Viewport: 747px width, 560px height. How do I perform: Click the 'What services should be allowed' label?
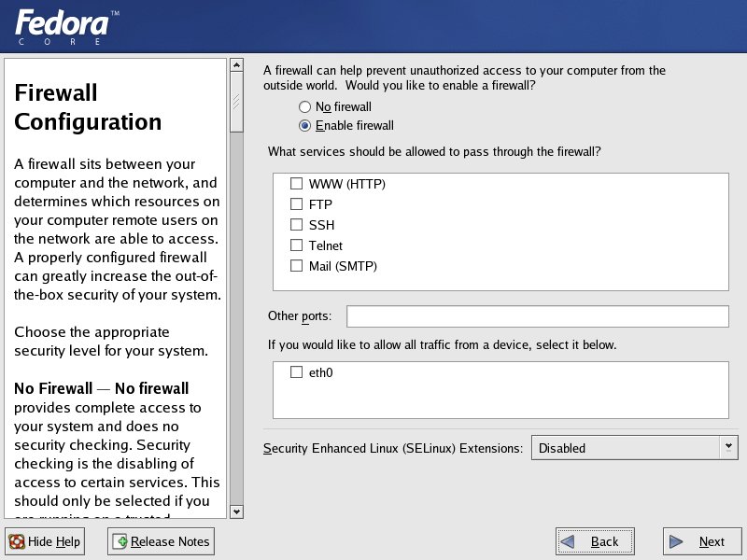pos(434,152)
